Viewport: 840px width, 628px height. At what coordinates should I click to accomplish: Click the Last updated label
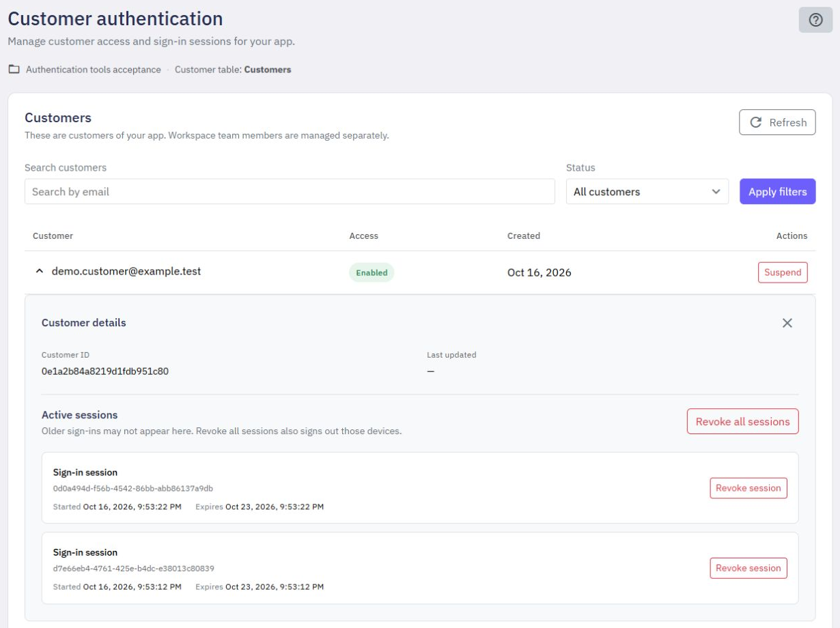point(451,355)
